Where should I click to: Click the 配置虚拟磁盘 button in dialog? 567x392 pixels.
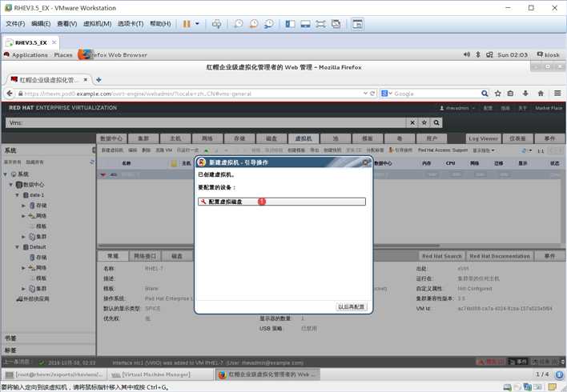coord(282,202)
